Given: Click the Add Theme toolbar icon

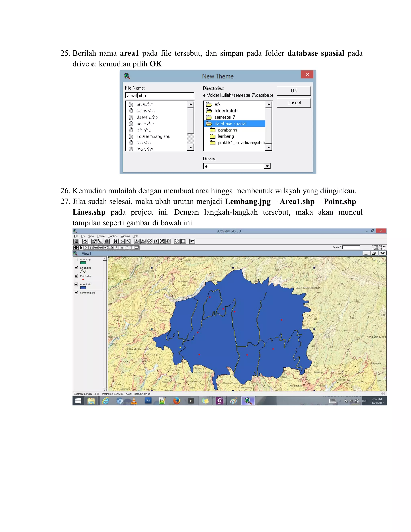Looking at the screenshot, I should [85, 241].
